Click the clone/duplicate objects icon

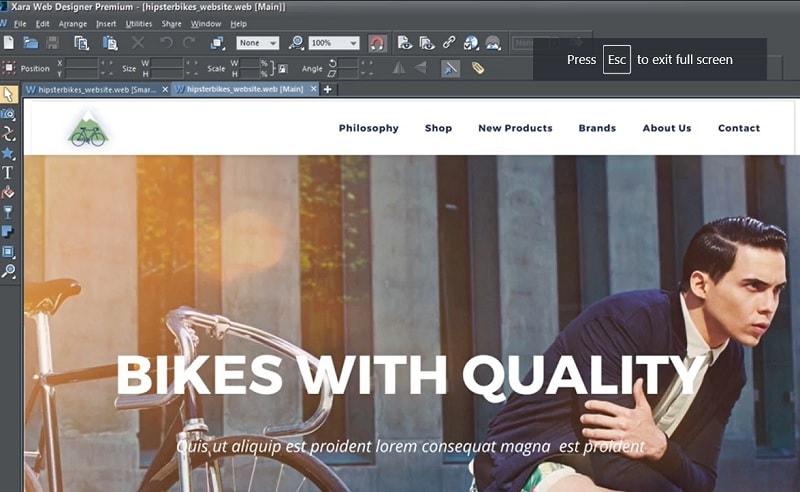pos(218,43)
